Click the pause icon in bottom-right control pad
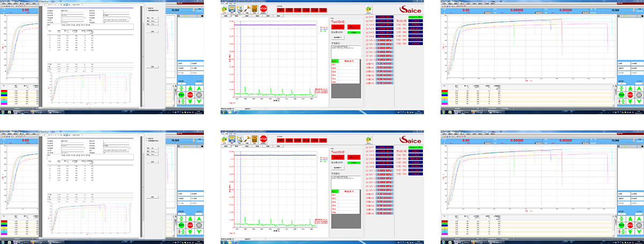The width and height of the screenshot is (644, 244). tap(638, 225)
